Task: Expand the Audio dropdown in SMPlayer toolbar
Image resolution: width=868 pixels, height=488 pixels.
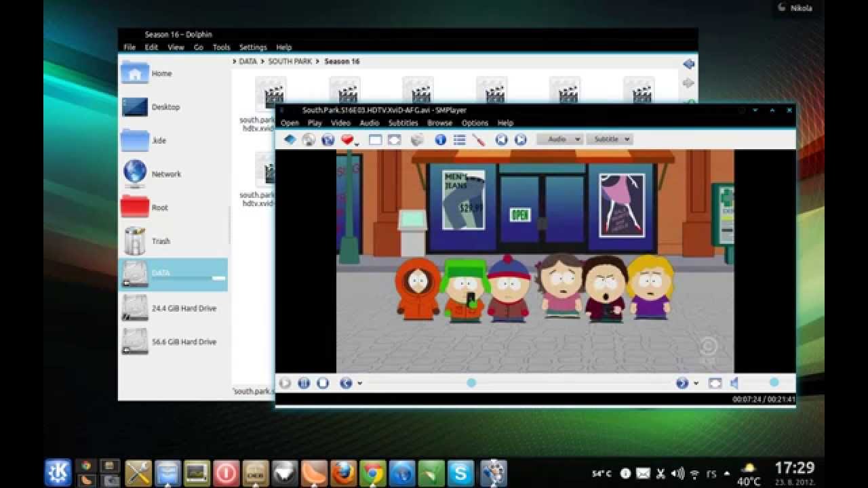Action: [560, 139]
